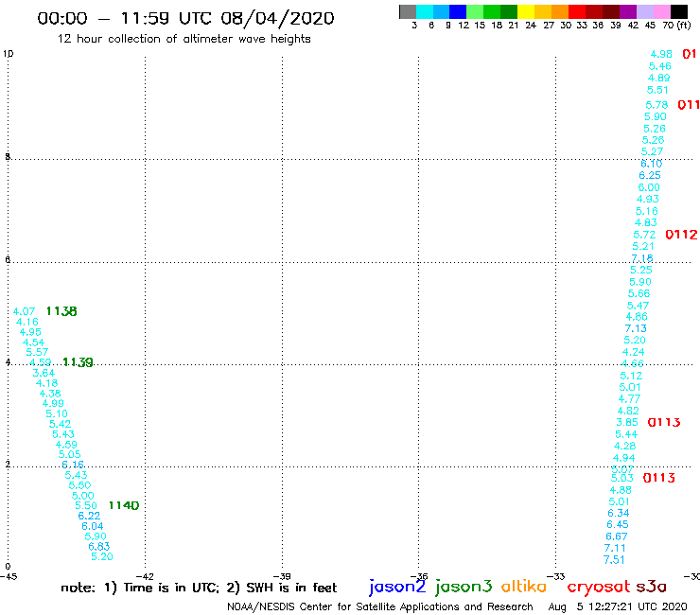Select the yellow 24 ft legend swatch
Image resolution: width=700 pixels, height=615 pixels.
[x=526, y=11]
